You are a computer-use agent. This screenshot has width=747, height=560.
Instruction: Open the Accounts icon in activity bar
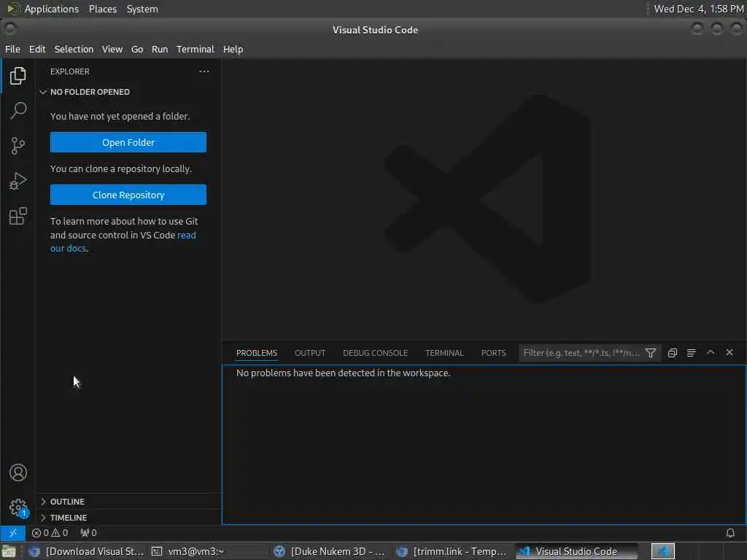tap(18, 472)
